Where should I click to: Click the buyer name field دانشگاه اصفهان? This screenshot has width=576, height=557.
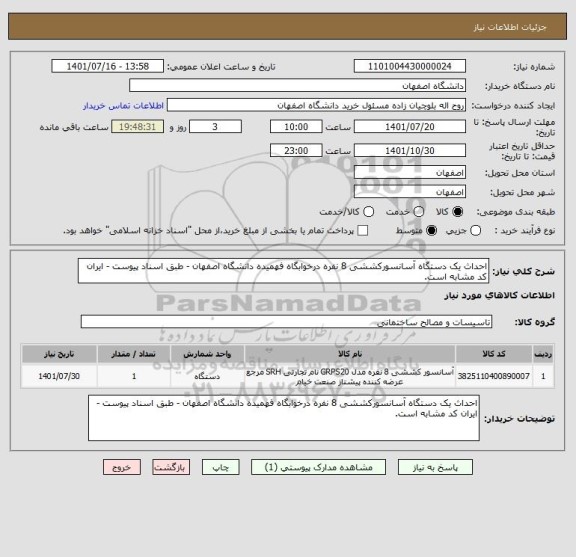tap(298, 86)
